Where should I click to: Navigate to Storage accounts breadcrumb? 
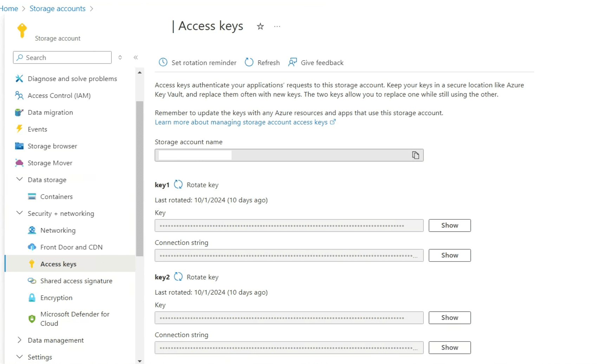(57, 8)
